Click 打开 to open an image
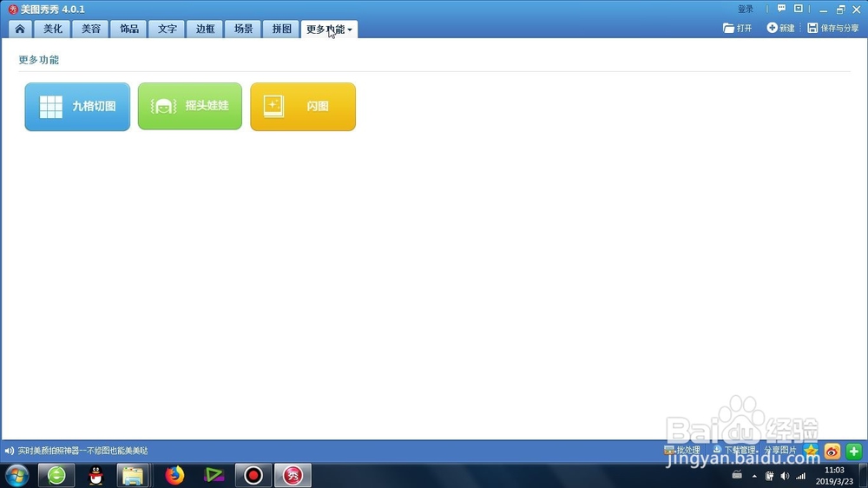The width and height of the screenshot is (868, 488). tap(737, 29)
